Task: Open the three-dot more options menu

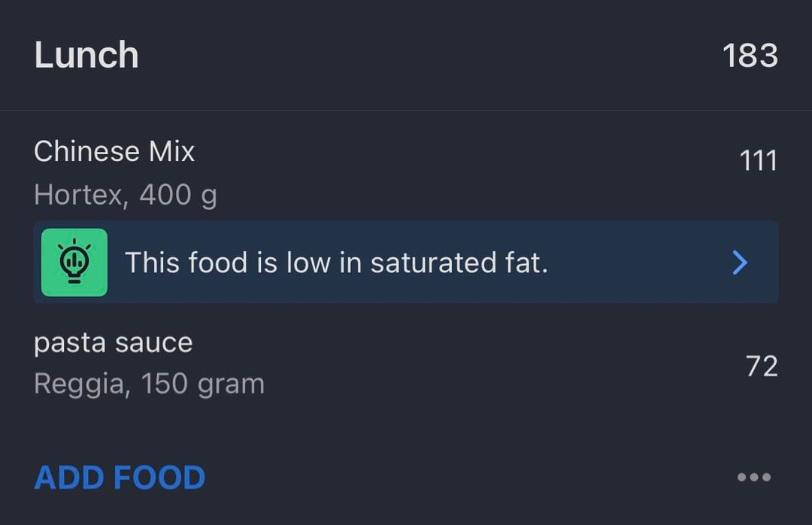Action: point(753,477)
